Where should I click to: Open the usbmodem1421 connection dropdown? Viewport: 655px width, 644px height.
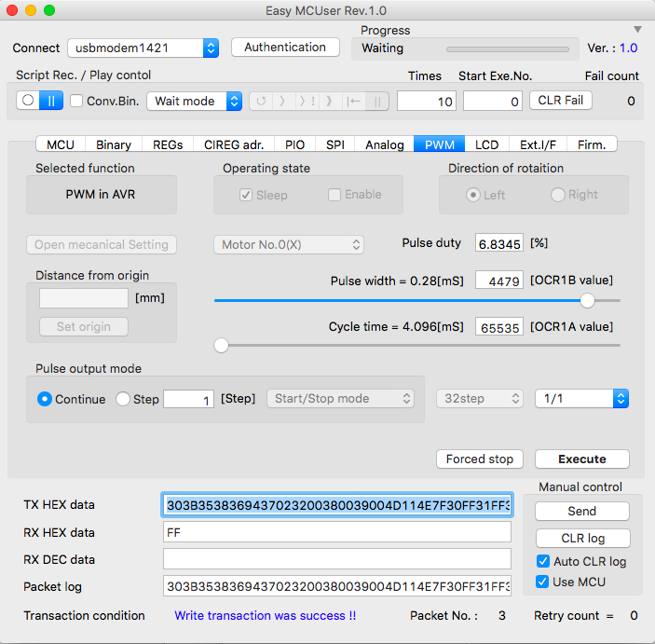coord(143,48)
